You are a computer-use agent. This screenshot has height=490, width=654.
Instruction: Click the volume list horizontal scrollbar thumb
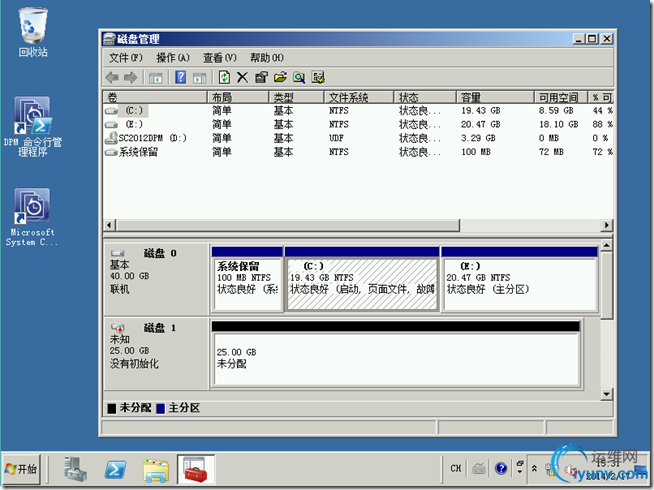[x=288, y=225]
